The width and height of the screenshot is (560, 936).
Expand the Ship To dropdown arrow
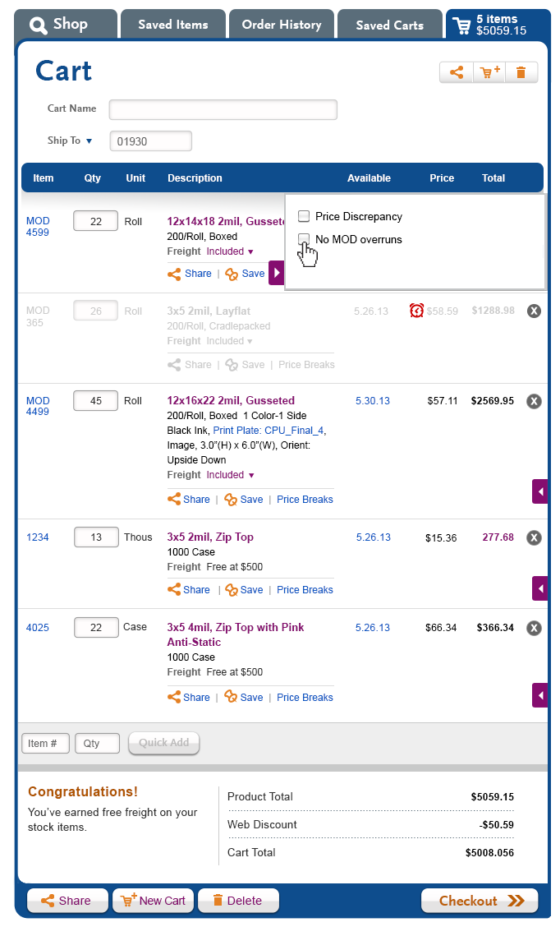point(89,141)
